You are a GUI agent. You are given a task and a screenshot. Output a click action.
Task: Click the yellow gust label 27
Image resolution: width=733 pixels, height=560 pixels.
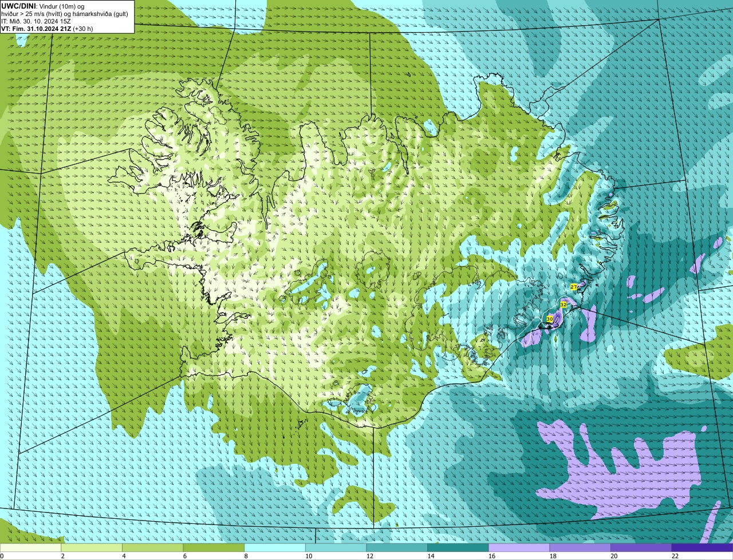click(x=574, y=286)
